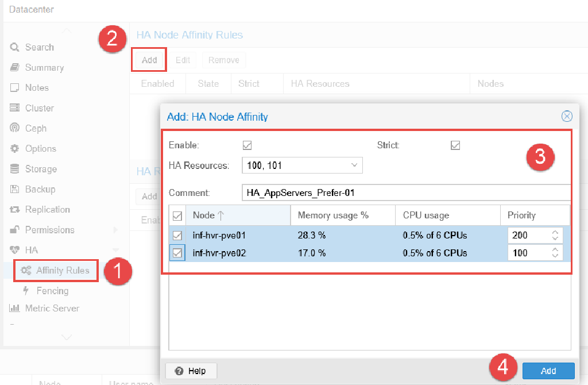Disable the Enable checkbox
This screenshot has width=588, height=385.
click(247, 145)
